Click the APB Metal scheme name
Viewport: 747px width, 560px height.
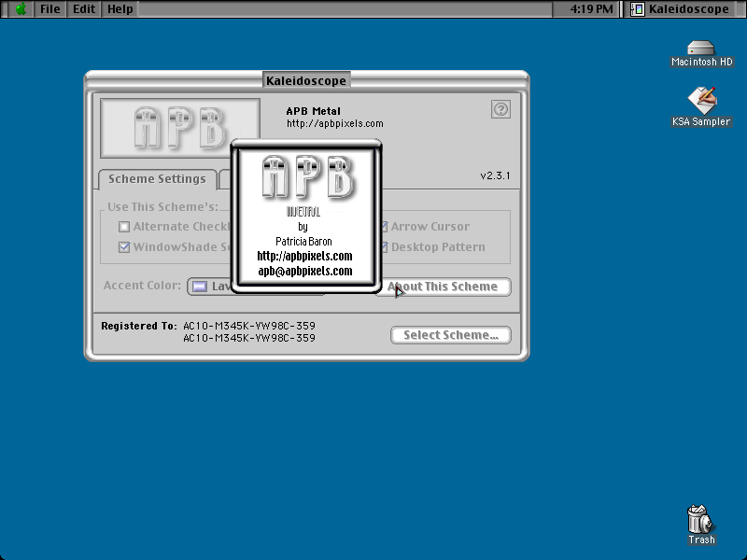point(313,111)
